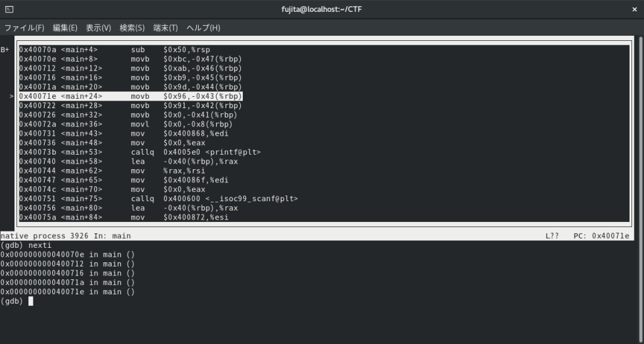The height and width of the screenshot is (344, 644).
Task: Open the 編集(E) menu
Action: [x=65, y=28]
